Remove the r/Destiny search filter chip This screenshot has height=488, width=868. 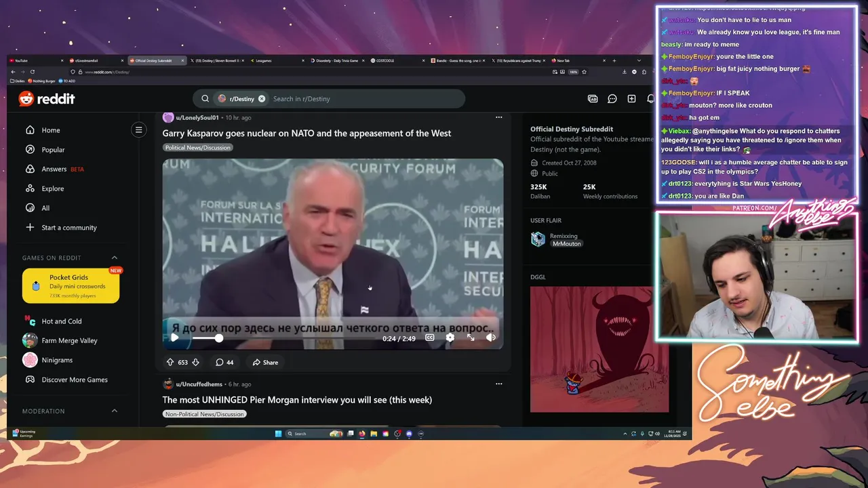[x=262, y=99]
